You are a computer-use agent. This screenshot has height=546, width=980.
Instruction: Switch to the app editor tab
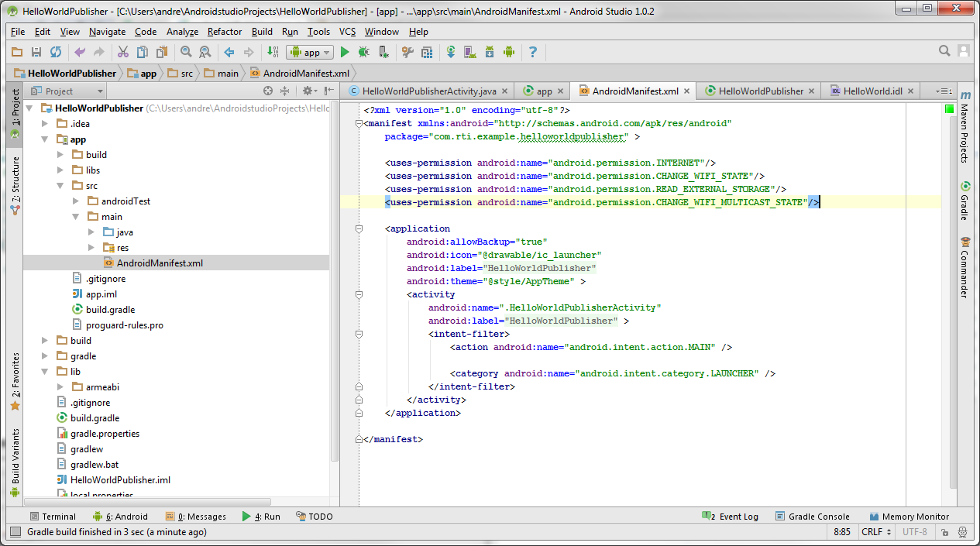544,91
